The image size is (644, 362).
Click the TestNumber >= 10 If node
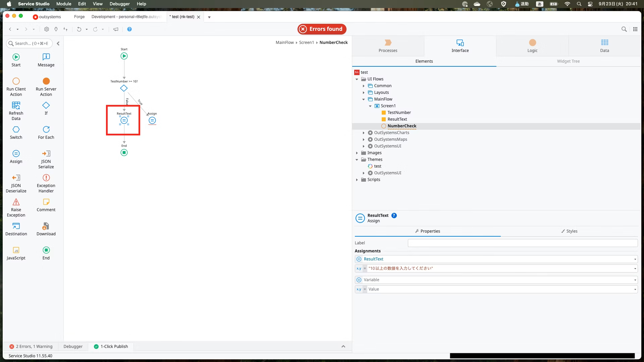[x=124, y=88]
